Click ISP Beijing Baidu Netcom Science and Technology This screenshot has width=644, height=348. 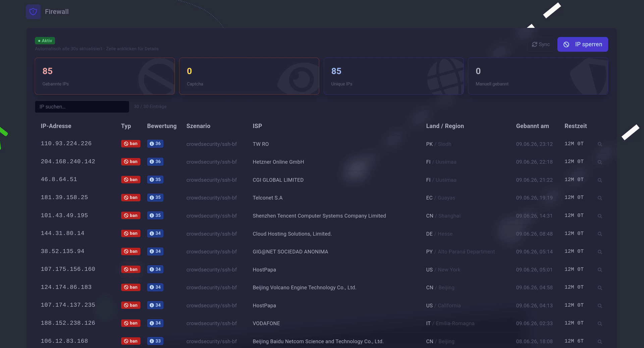[x=318, y=342]
